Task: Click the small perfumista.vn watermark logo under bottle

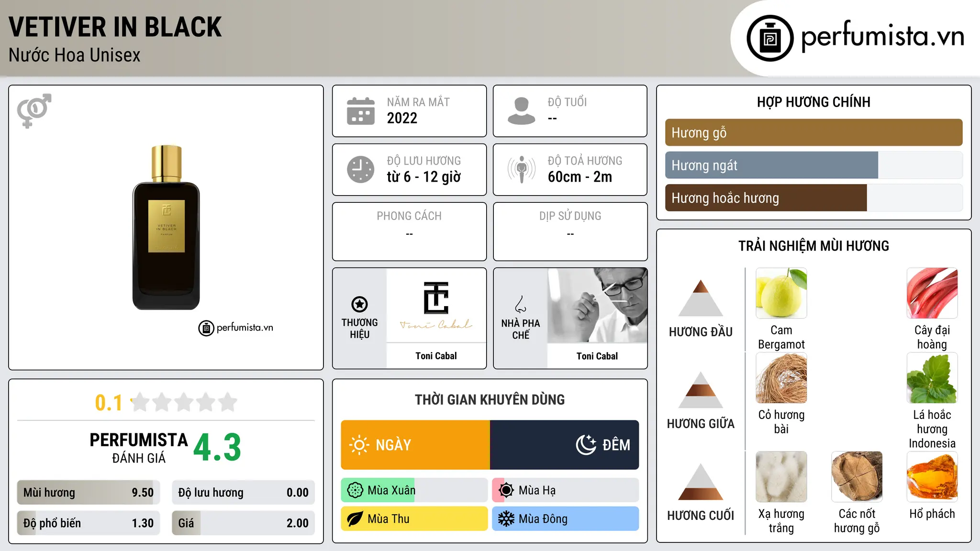Action: [235, 328]
